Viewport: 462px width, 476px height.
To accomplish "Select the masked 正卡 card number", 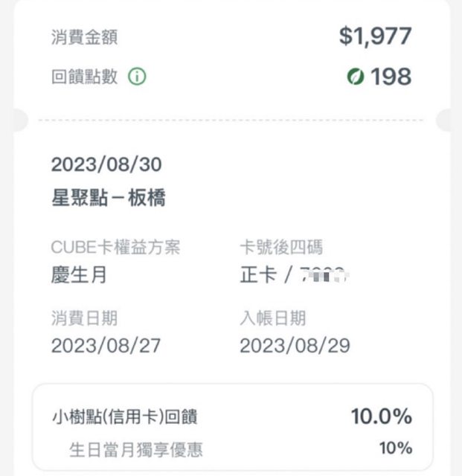I will pos(295,275).
